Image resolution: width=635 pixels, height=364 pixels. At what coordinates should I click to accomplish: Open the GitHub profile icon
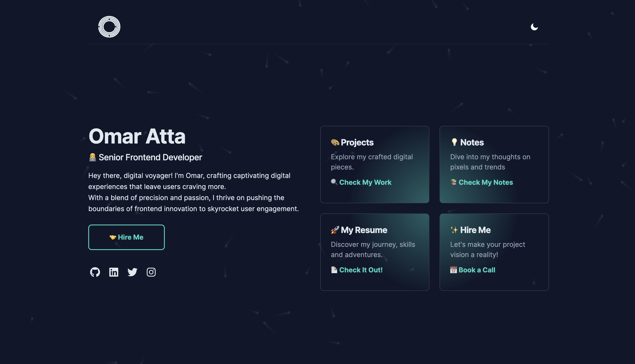[x=95, y=272]
